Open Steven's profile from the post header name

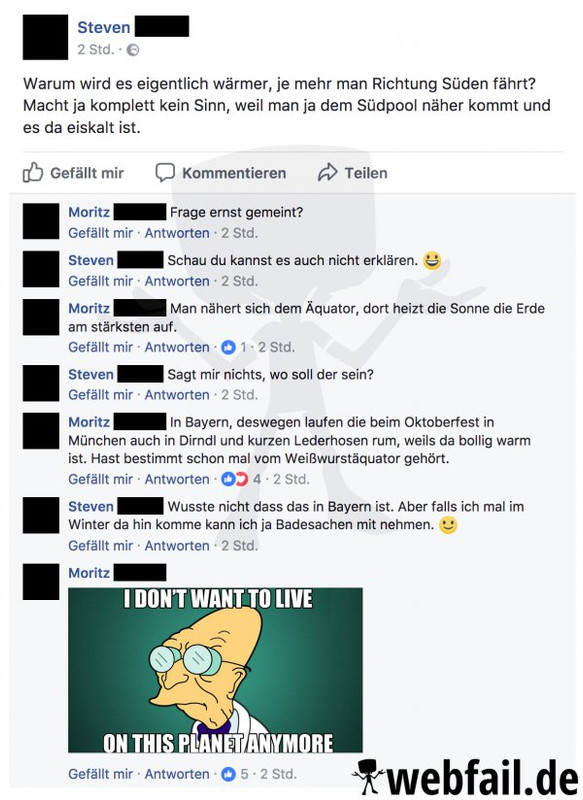(x=104, y=27)
